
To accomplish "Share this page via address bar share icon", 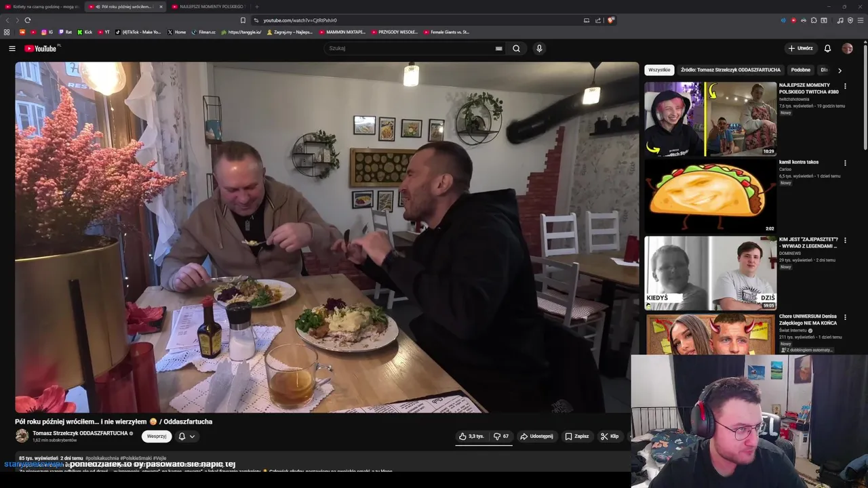I will 597,20.
